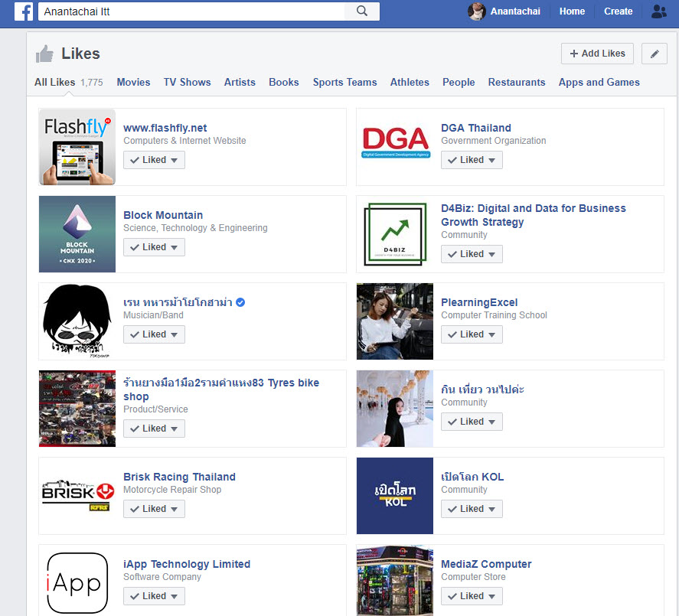Open the MediaZ Computer page link
This screenshot has width=679, height=616.
486,565
